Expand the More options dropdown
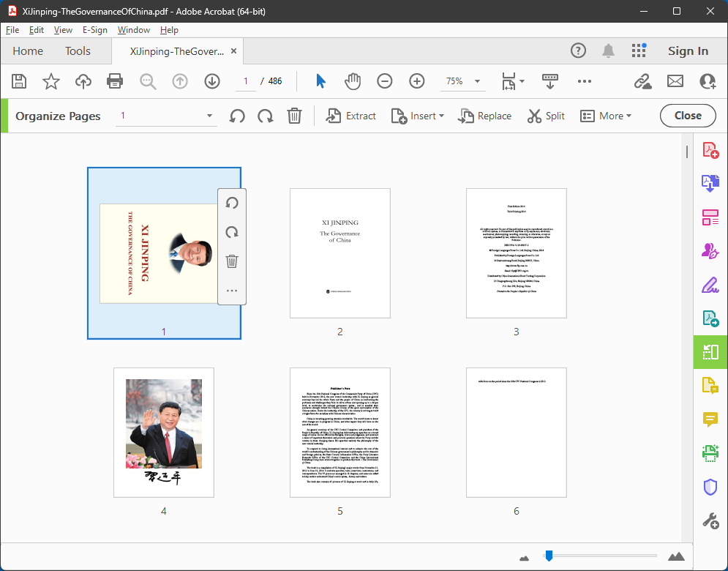Viewport: 728px width, 571px height. [x=606, y=116]
